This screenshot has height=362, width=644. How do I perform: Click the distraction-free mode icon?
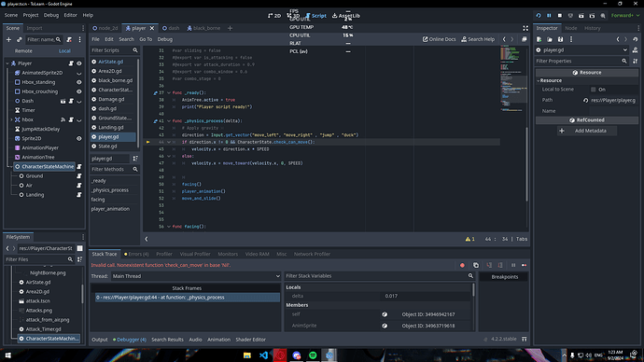(x=525, y=28)
